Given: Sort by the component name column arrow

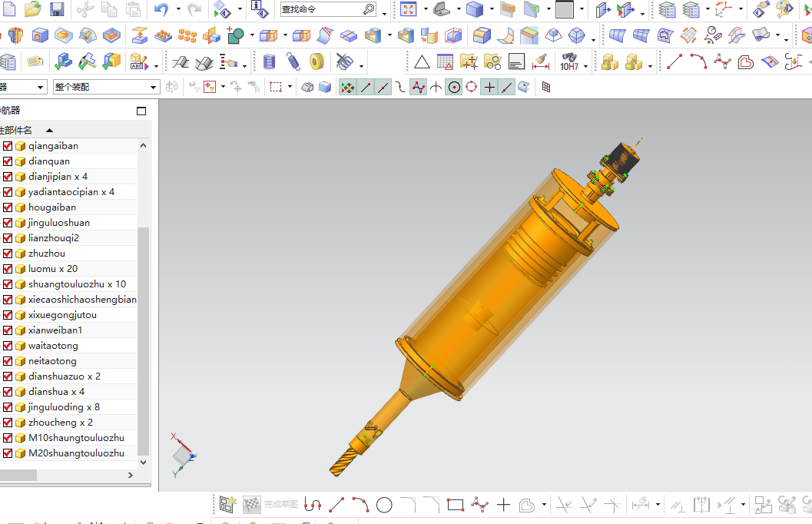Looking at the screenshot, I should point(50,131).
